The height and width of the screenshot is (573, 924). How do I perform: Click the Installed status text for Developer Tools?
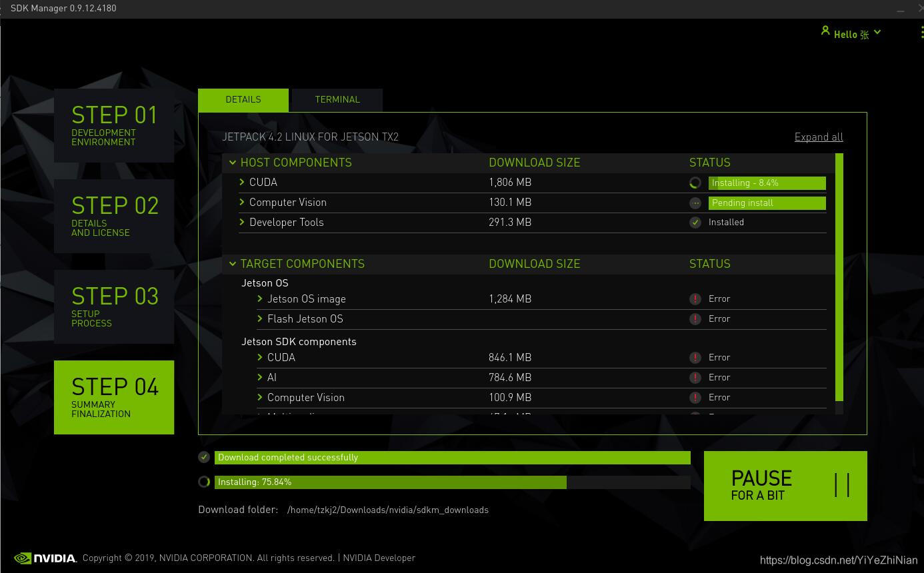pos(726,223)
